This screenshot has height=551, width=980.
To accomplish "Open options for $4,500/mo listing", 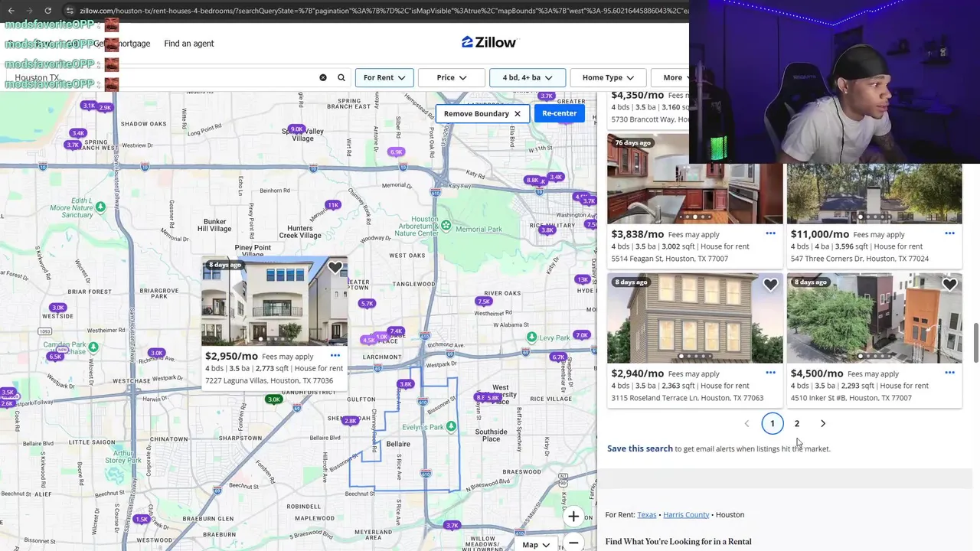I will click(x=949, y=373).
